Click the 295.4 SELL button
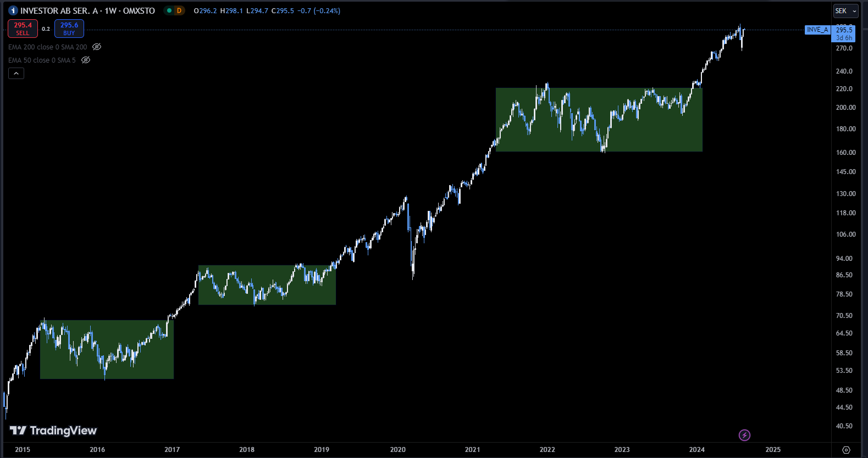The height and width of the screenshot is (458, 868). point(23,29)
